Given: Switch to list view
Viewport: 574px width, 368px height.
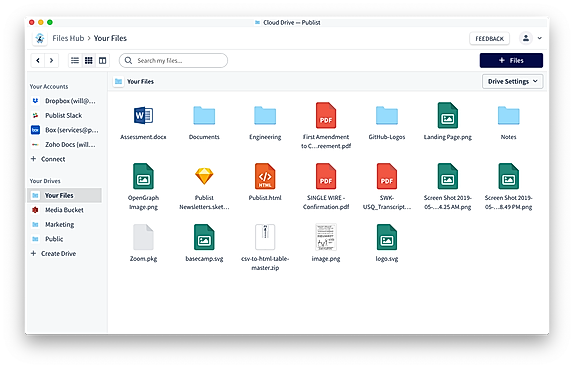Looking at the screenshot, I should (x=75, y=60).
